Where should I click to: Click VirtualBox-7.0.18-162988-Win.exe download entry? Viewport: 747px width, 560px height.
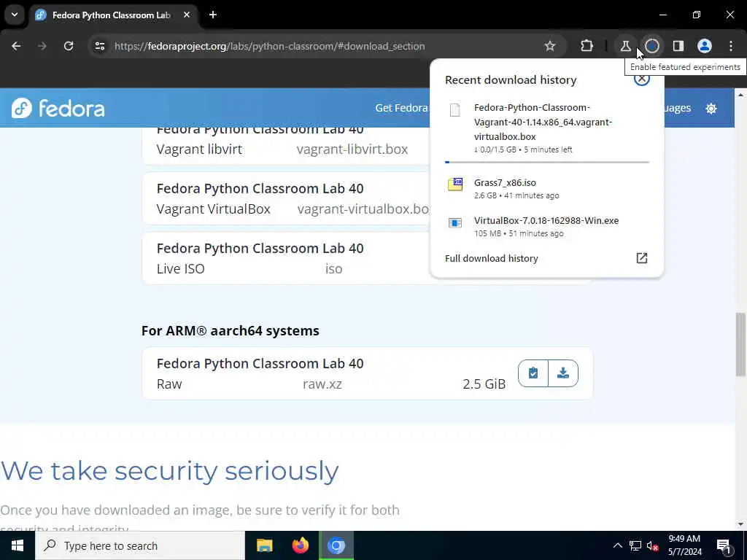[x=547, y=226]
